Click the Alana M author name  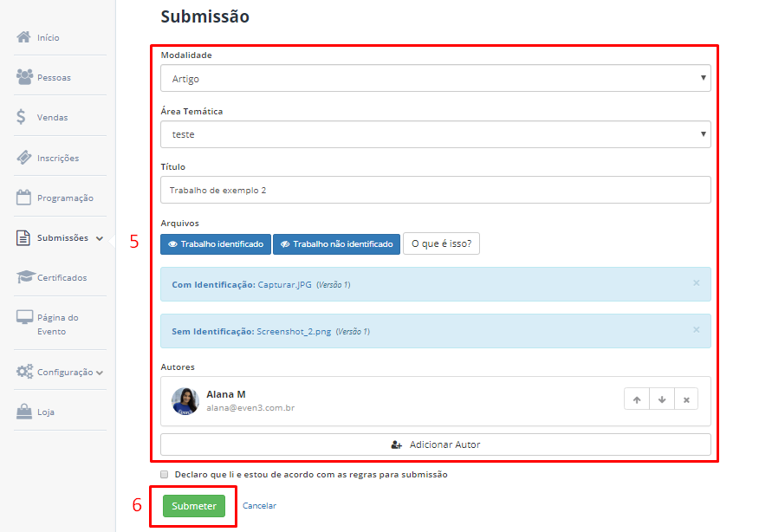[225, 394]
